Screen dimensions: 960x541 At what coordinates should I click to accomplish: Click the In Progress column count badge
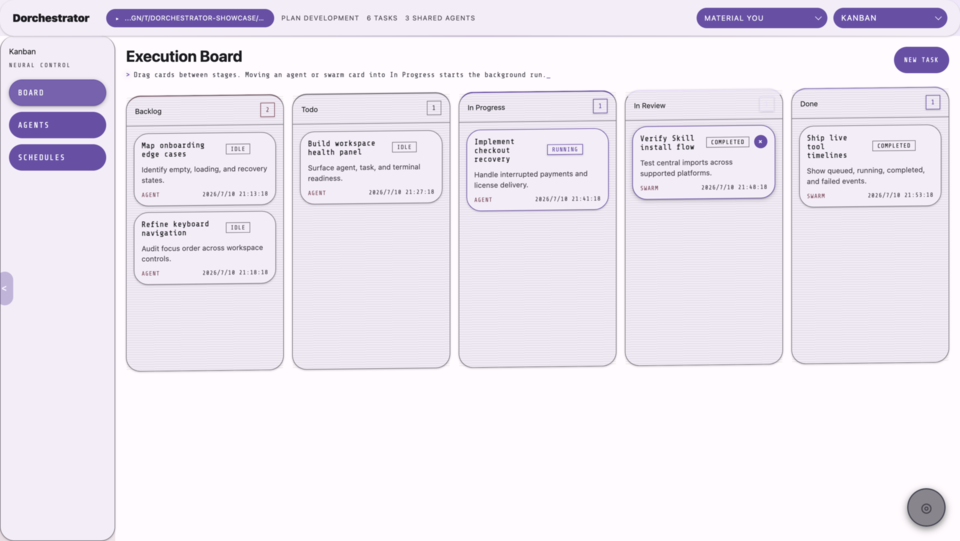coord(600,106)
